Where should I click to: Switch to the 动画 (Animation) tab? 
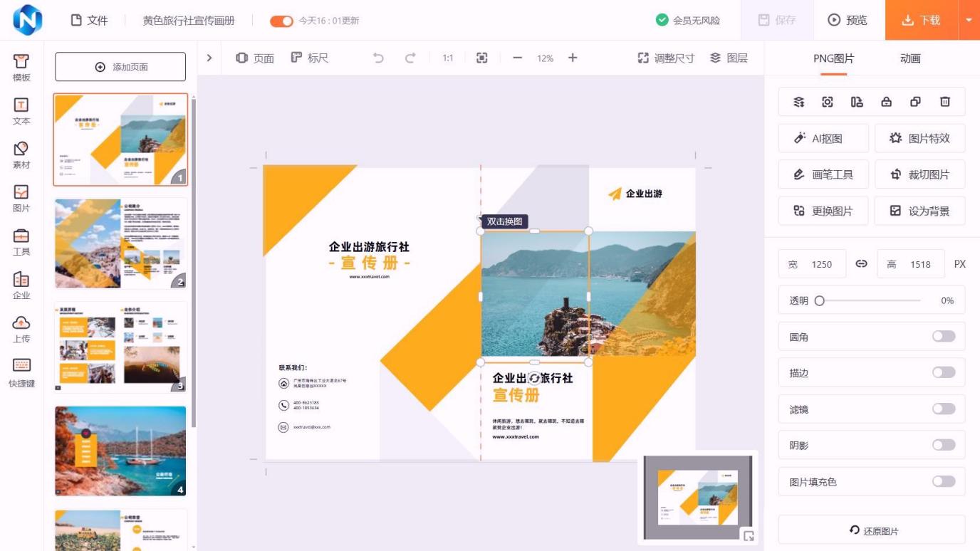[909, 58]
